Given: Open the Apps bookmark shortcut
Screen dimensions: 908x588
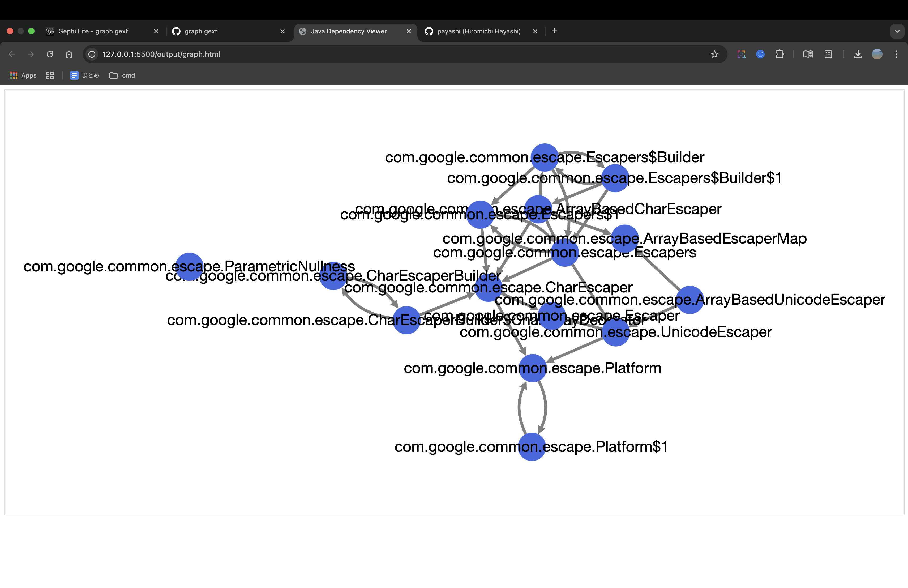Looking at the screenshot, I should pyautogui.click(x=24, y=75).
